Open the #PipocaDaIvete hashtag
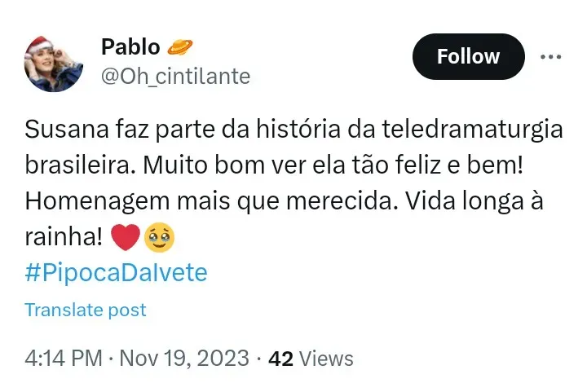The width and height of the screenshot is (587, 392). coord(116,272)
